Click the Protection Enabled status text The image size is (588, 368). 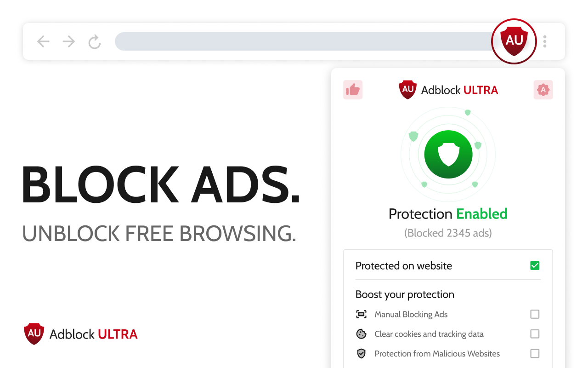(448, 213)
